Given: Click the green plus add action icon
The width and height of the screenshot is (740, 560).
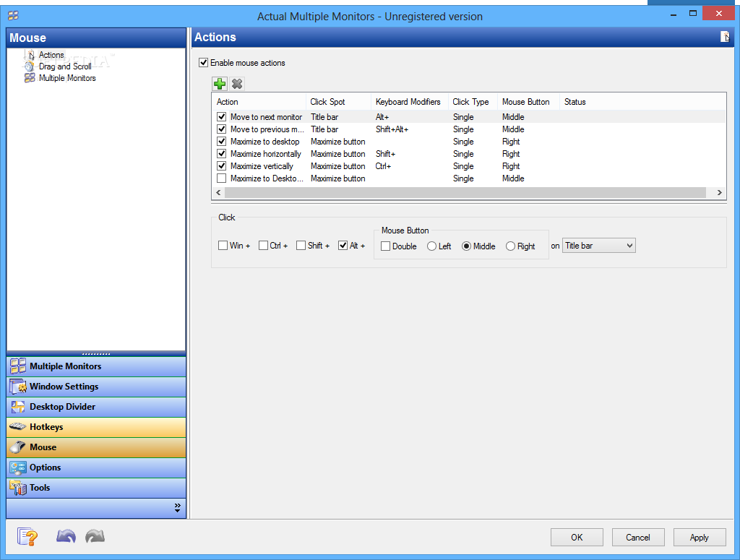Looking at the screenshot, I should (220, 84).
